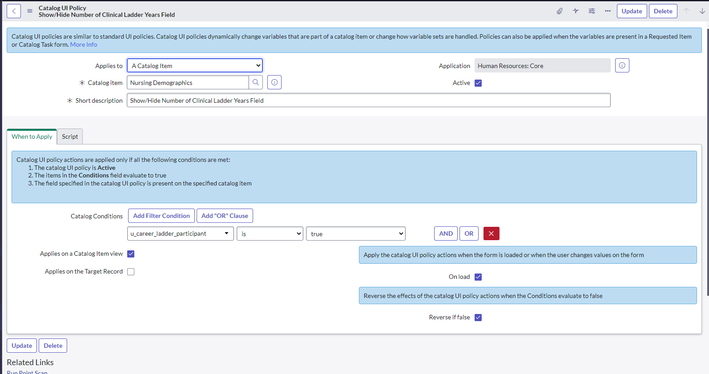The width and height of the screenshot is (709, 374).
Task: Open personalize form settings icon
Action: [591, 11]
